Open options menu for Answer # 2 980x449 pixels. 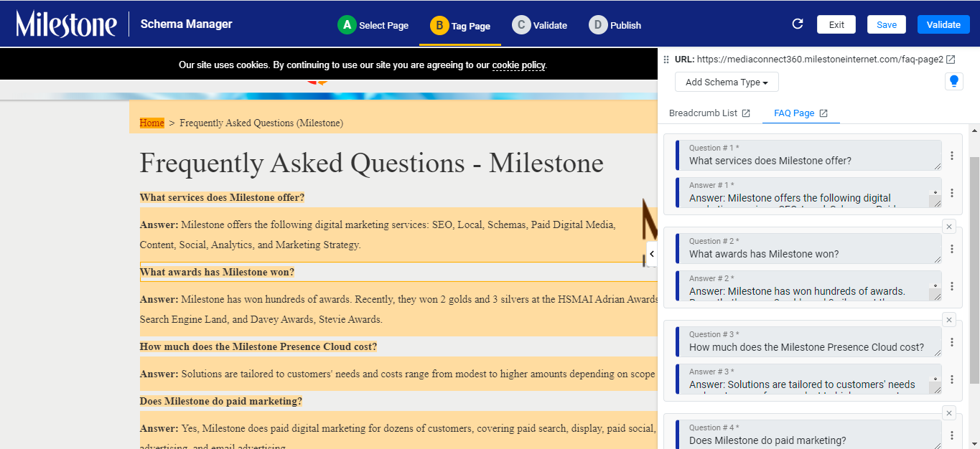[952, 286]
